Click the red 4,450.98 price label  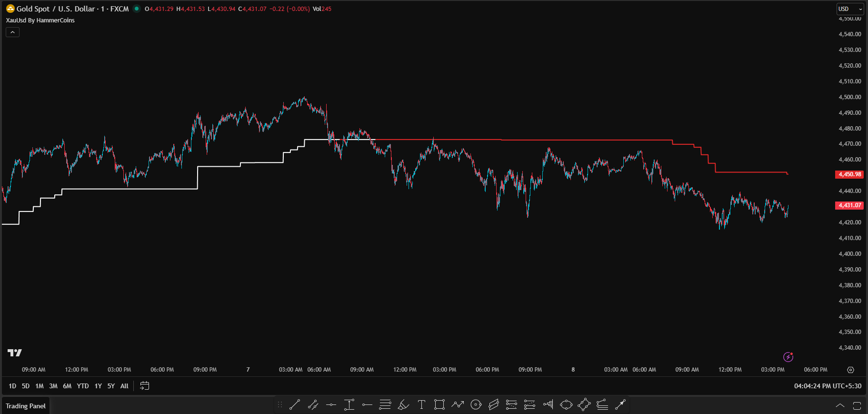pyautogui.click(x=849, y=174)
